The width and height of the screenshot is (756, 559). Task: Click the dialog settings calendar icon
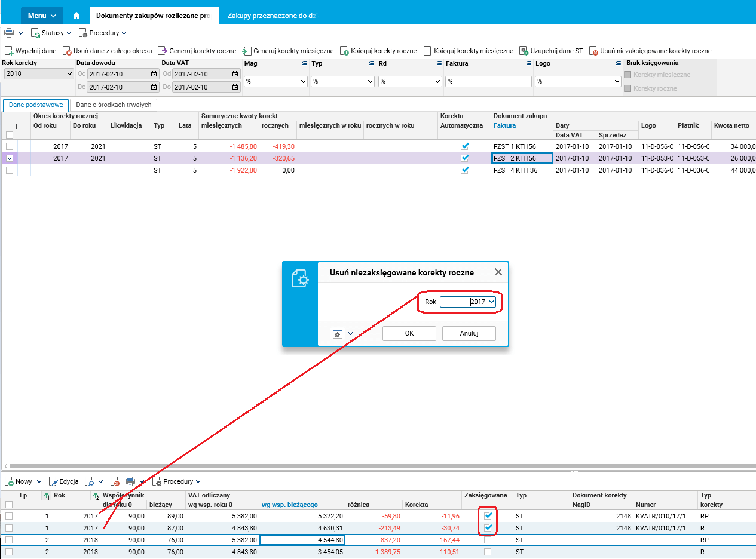point(338,333)
